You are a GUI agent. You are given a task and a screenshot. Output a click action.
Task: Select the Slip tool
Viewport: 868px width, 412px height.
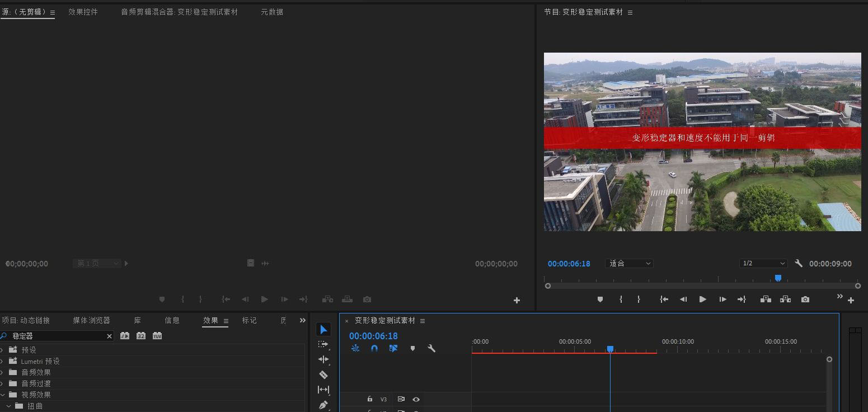pyautogui.click(x=323, y=390)
